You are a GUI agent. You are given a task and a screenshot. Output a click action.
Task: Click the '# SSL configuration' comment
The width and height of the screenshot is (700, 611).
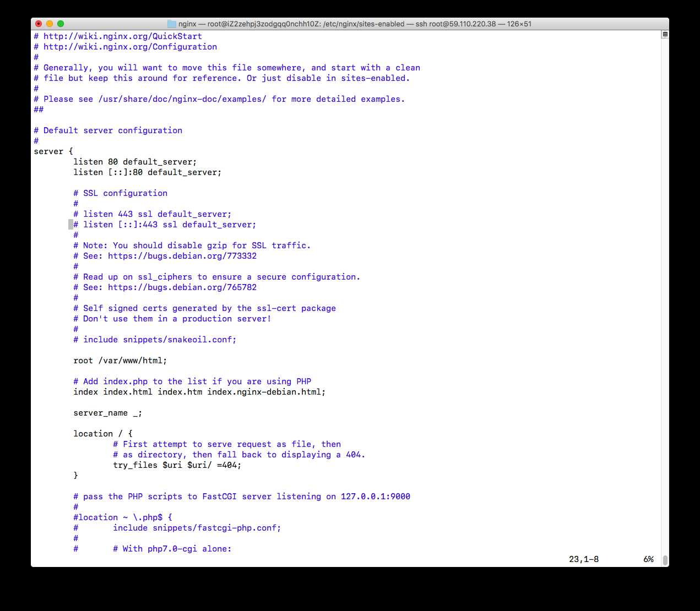121,193
